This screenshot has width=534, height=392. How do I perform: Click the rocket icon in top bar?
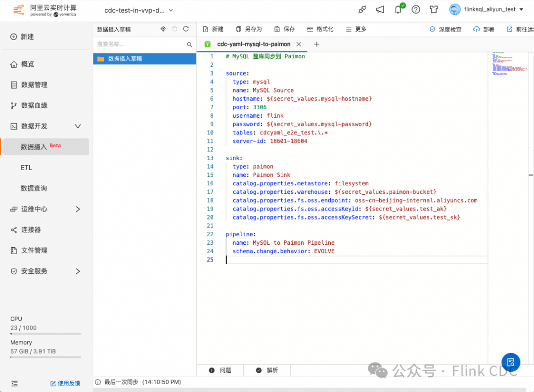(x=362, y=9)
